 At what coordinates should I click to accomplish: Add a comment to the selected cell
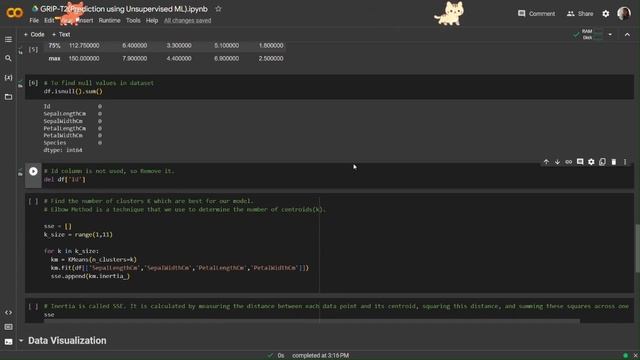[x=580, y=162]
